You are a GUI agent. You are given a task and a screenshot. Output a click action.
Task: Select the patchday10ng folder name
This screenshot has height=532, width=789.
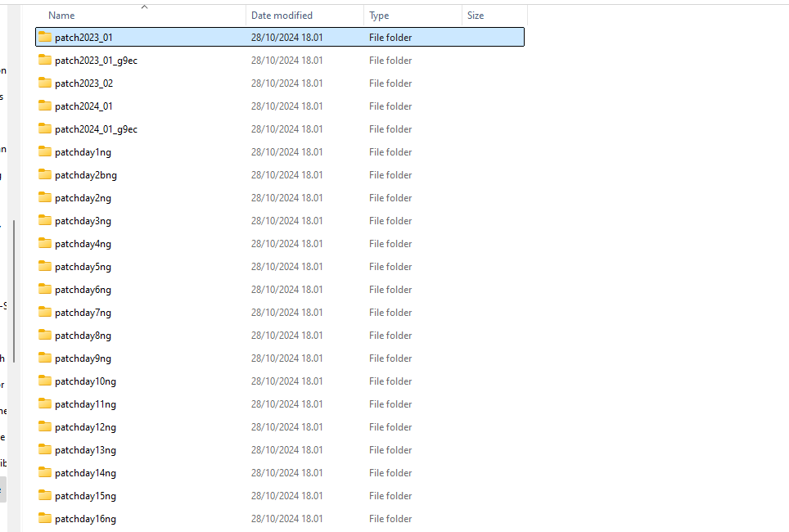click(x=86, y=381)
